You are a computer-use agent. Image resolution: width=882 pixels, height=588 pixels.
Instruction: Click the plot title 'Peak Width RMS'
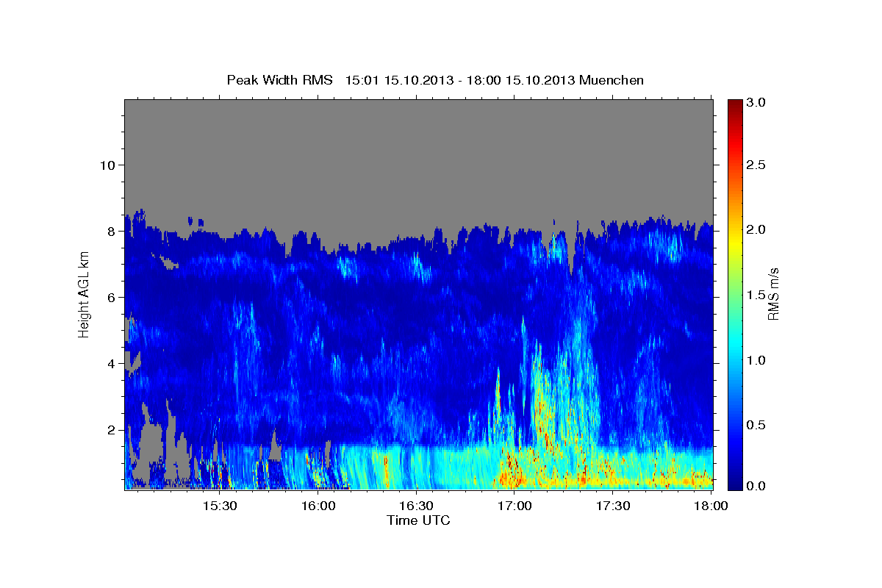279,79
